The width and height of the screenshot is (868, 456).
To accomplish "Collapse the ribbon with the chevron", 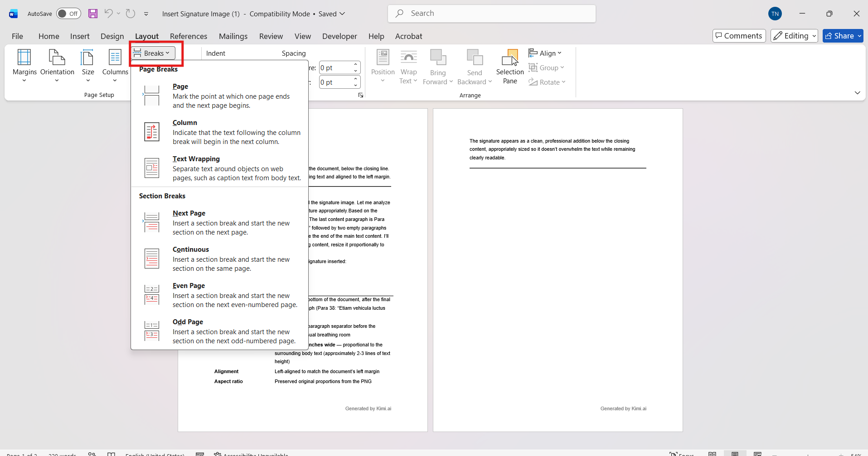I will pos(857,93).
